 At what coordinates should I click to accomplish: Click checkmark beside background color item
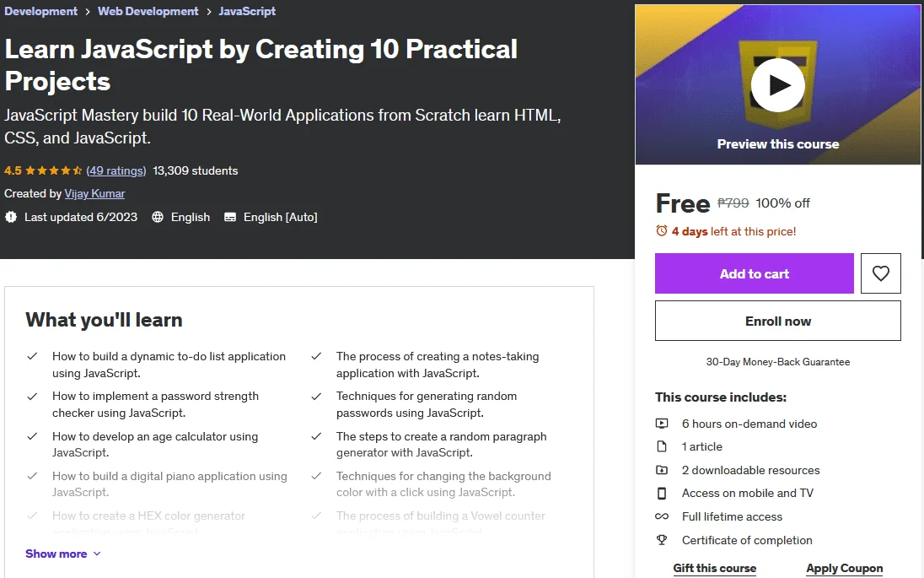(x=316, y=476)
